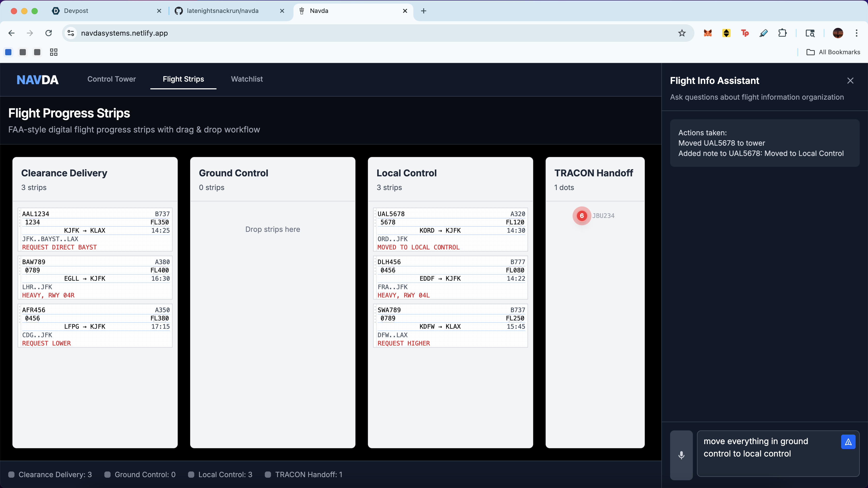Select the DLH456 strip in Local Control
The width and height of the screenshot is (868, 488).
pyautogui.click(x=451, y=278)
